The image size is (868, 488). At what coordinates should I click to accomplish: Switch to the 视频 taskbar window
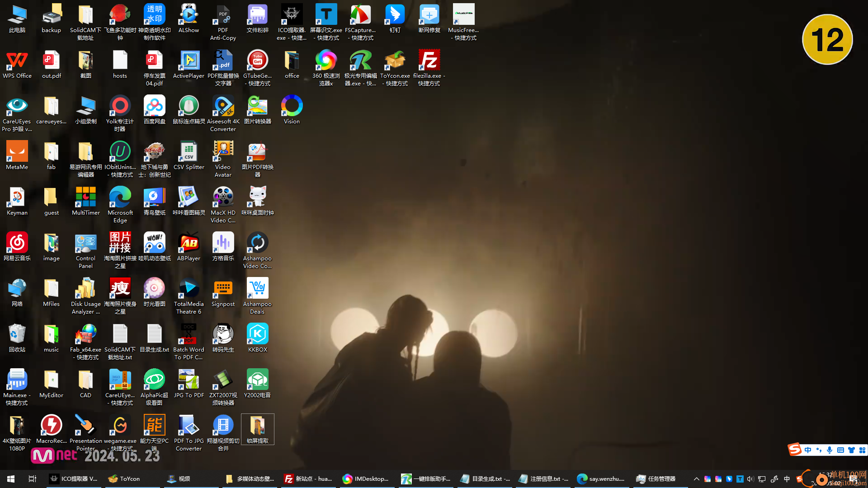[192, 479]
